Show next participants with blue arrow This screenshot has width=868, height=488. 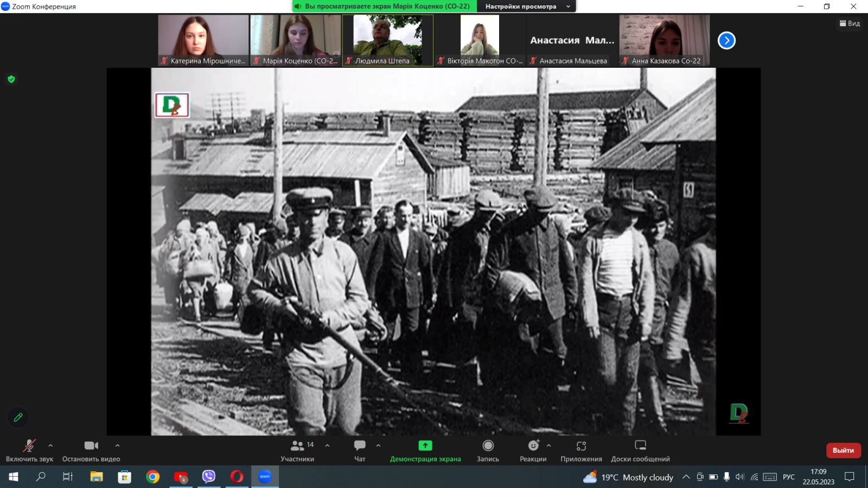click(726, 41)
